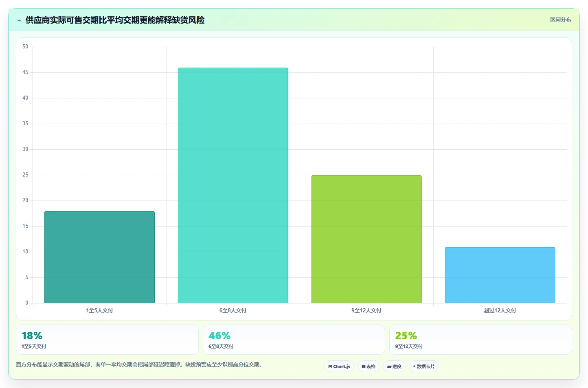
Task: Click the 25% stat card
Action: pos(480,340)
